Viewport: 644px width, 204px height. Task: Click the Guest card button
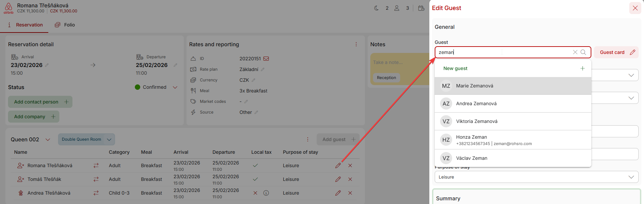click(616, 52)
